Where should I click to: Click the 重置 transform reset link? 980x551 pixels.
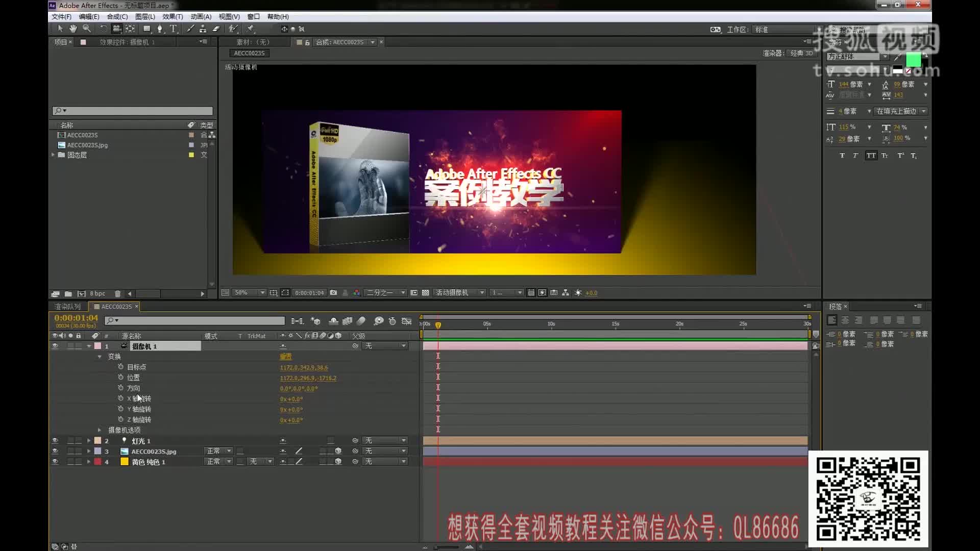point(285,357)
